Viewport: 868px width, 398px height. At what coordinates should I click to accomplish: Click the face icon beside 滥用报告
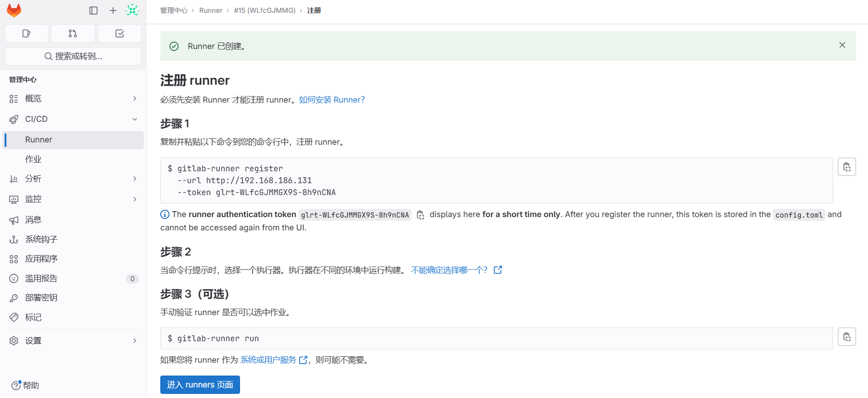(14, 278)
